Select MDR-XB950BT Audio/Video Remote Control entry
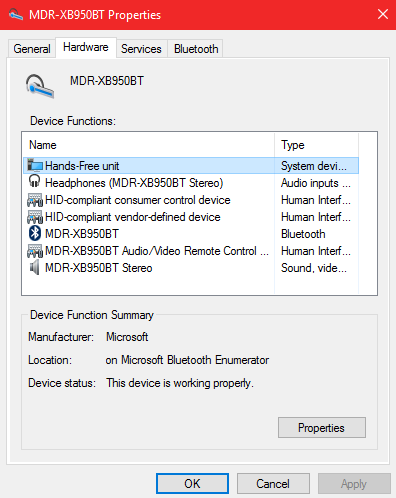This screenshot has height=498, width=396. tap(191, 251)
